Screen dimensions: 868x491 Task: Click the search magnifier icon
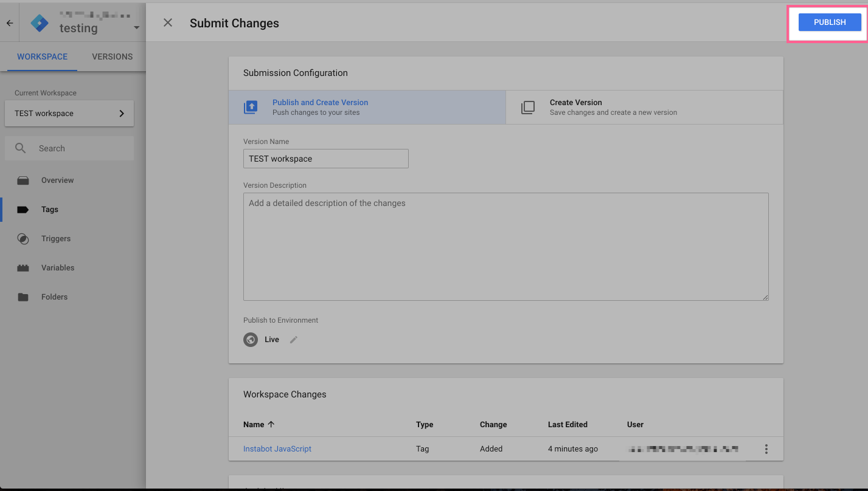tap(21, 148)
